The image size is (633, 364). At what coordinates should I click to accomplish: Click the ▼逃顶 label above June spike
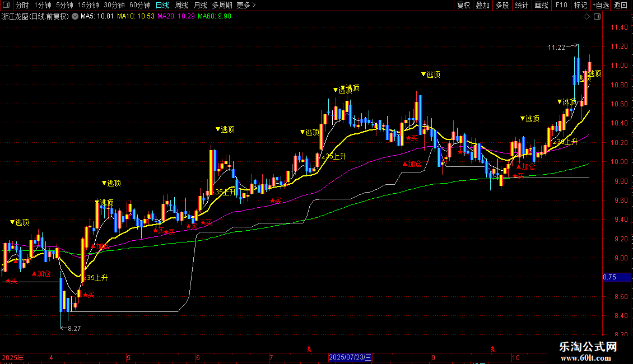pyautogui.click(x=225, y=129)
